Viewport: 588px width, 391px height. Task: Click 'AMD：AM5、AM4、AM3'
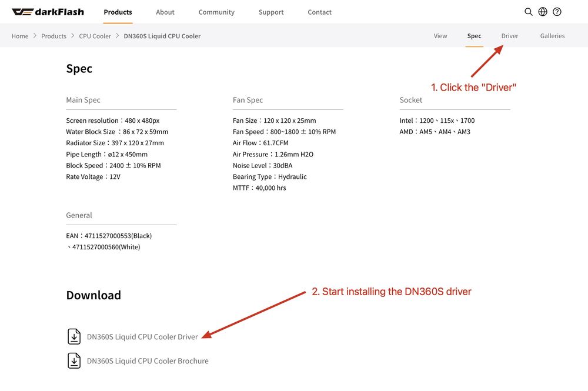coord(435,132)
